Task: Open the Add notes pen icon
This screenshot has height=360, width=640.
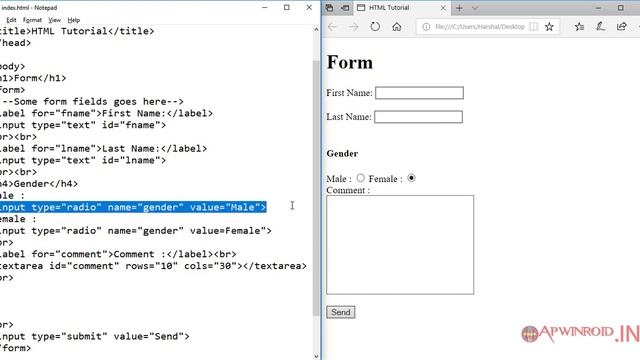Action: [600, 27]
